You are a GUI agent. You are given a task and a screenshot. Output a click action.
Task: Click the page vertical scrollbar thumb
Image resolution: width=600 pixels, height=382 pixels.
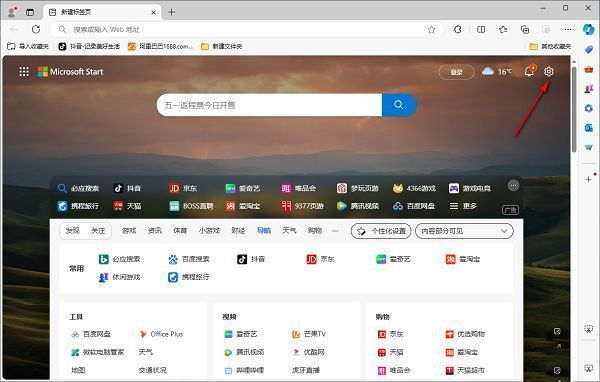574,109
